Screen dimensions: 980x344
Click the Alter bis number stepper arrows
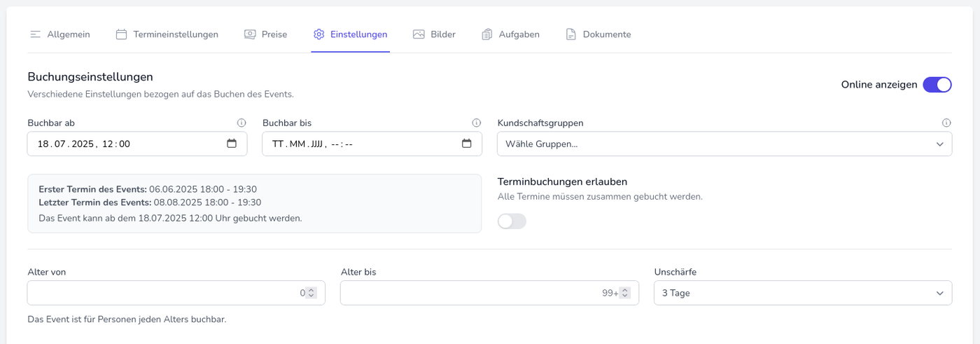coord(625,293)
